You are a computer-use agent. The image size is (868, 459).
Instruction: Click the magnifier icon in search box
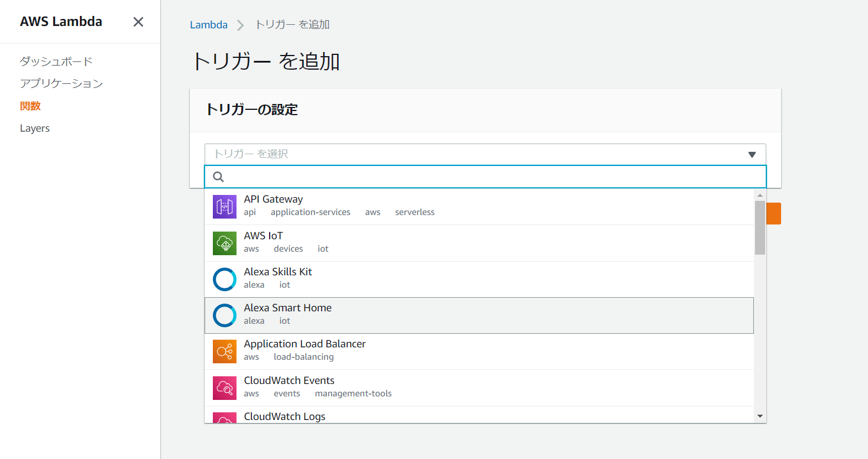pos(218,177)
